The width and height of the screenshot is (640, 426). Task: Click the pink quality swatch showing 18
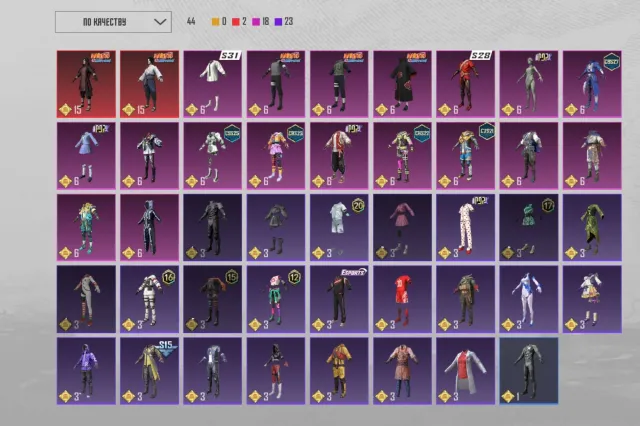(256, 22)
